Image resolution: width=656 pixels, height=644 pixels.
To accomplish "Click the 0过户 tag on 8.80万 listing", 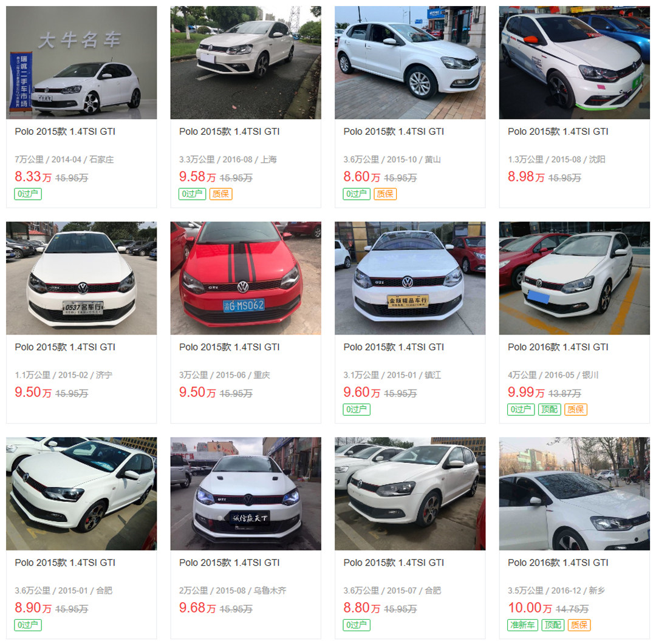I will (x=357, y=625).
